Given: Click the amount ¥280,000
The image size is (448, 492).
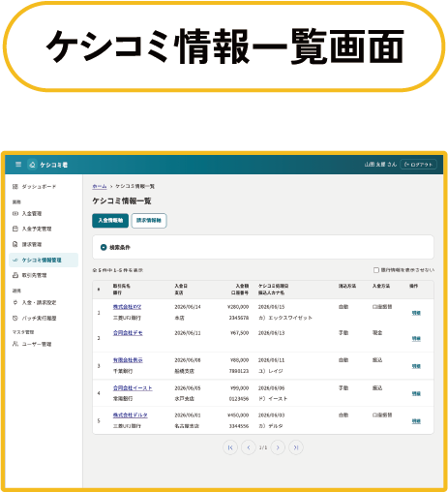Looking at the screenshot, I should tap(238, 307).
